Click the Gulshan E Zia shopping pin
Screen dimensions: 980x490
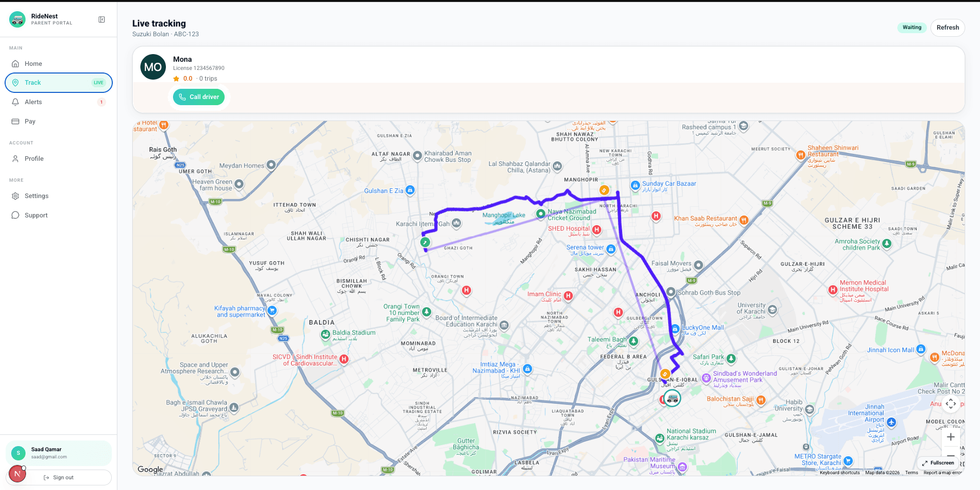click(x=410, y=190)
